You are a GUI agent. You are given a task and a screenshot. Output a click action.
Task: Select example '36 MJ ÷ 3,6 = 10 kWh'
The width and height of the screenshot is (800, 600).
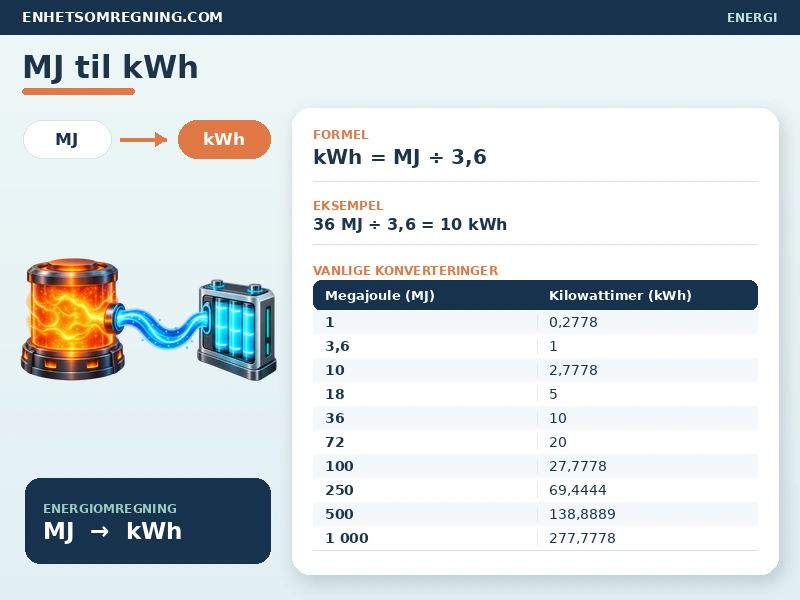click(410, 224)
